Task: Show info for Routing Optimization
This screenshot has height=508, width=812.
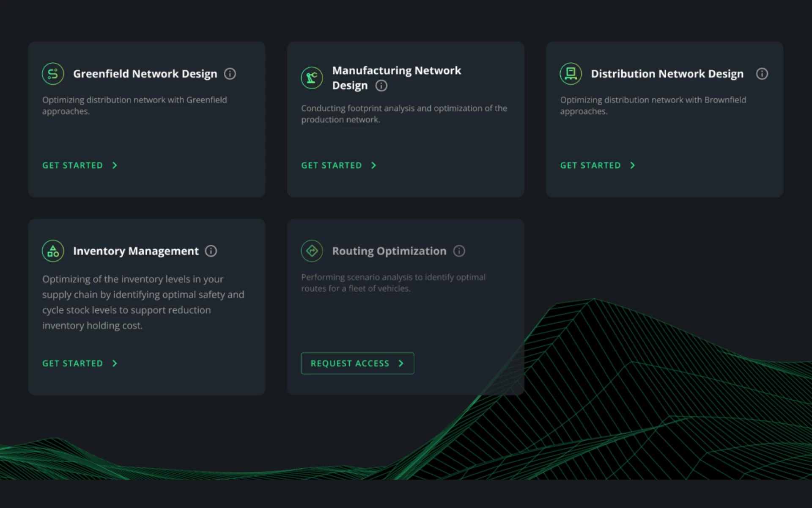Action: coord(459,251)
